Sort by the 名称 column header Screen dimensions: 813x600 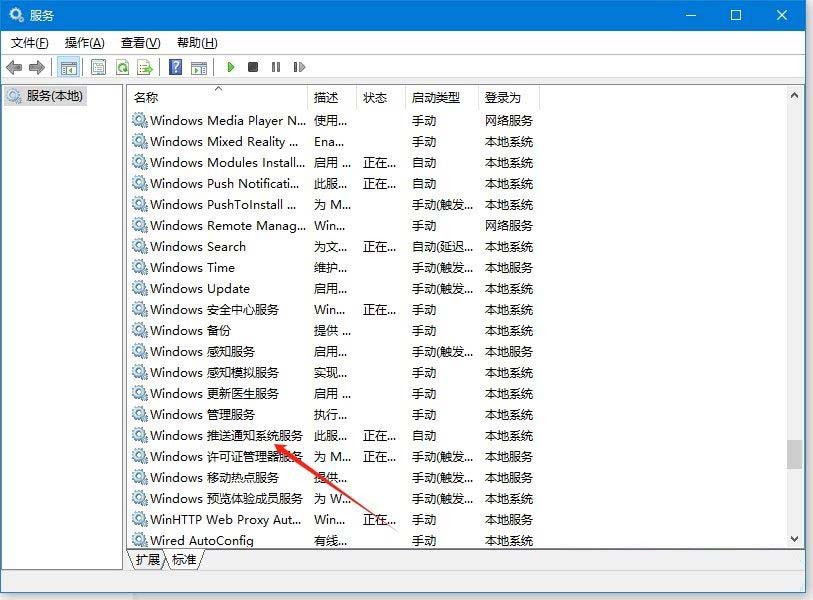coord(146,97)
